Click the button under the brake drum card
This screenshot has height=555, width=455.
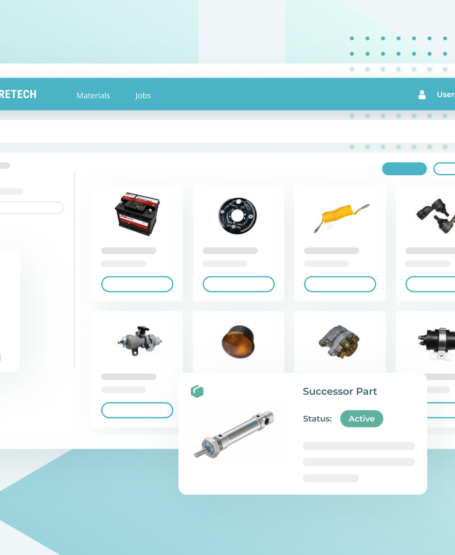238,284
